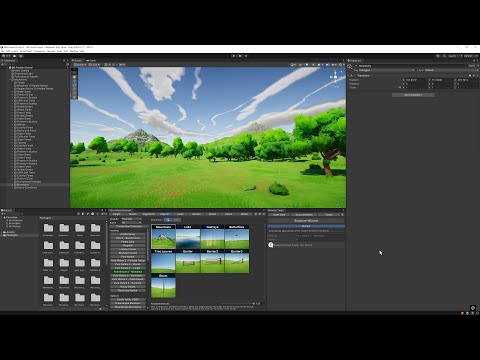
Task: Open the Assets menu
Action: (14, 51)
